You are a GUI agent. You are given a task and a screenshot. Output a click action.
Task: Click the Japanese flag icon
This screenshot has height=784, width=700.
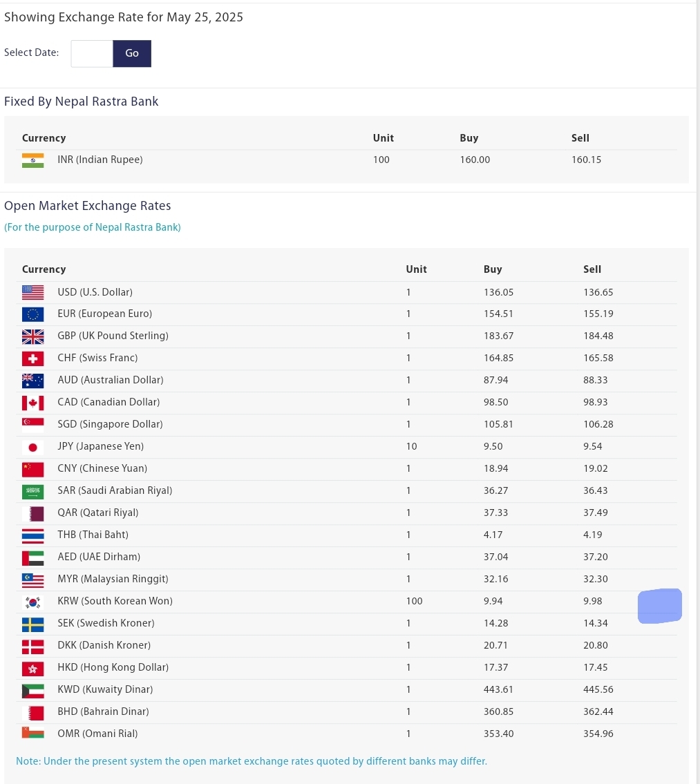[32, 447]
